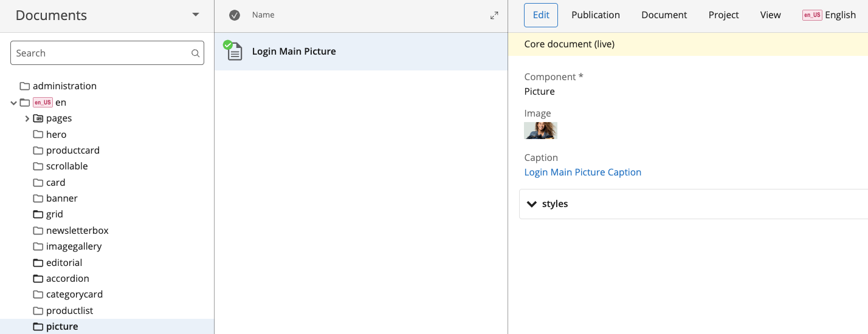Screen dimensions: 868x334
Task: Select grid in the folder tree
Action: click(55, 214)
